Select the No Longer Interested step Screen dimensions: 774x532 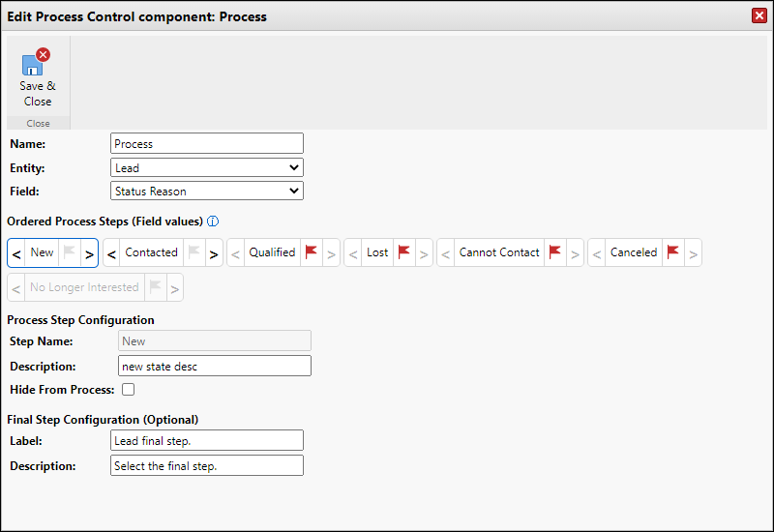(85, 287)
